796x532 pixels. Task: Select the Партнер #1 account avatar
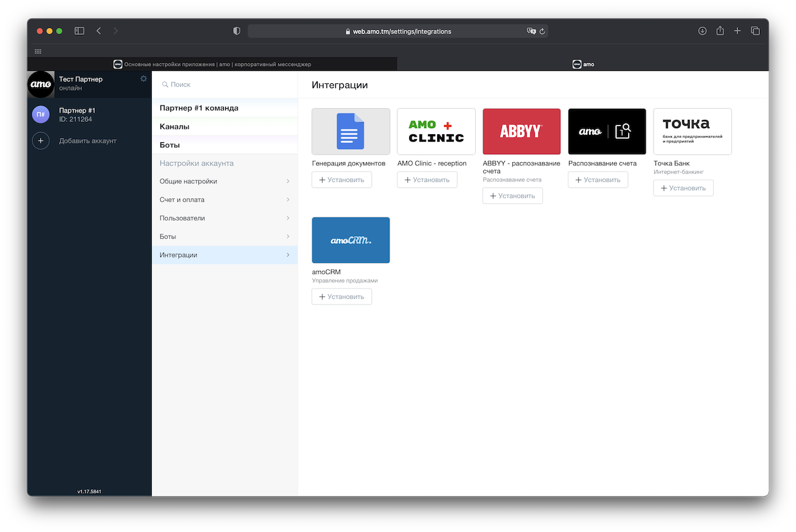40,114
